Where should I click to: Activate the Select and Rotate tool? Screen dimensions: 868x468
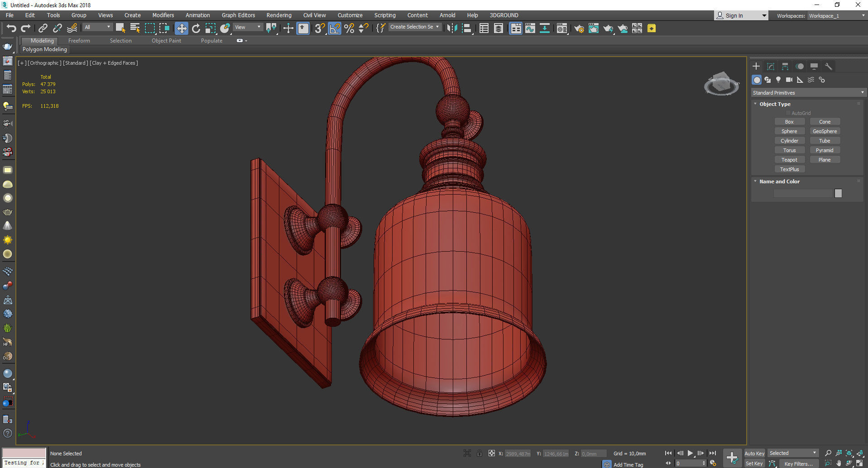(x=196, y=28)
